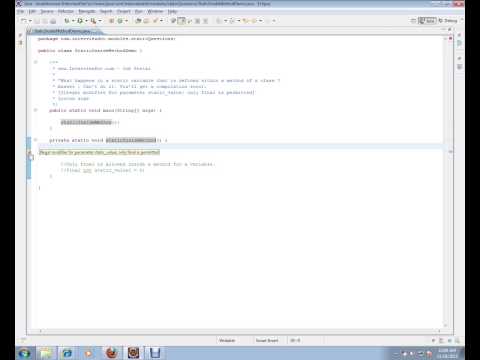Expand the External Tools dropdown arrow
Image resolution: width=480 pixels, height=360 pixels.
pyautogui.click(x=100, y=21)
